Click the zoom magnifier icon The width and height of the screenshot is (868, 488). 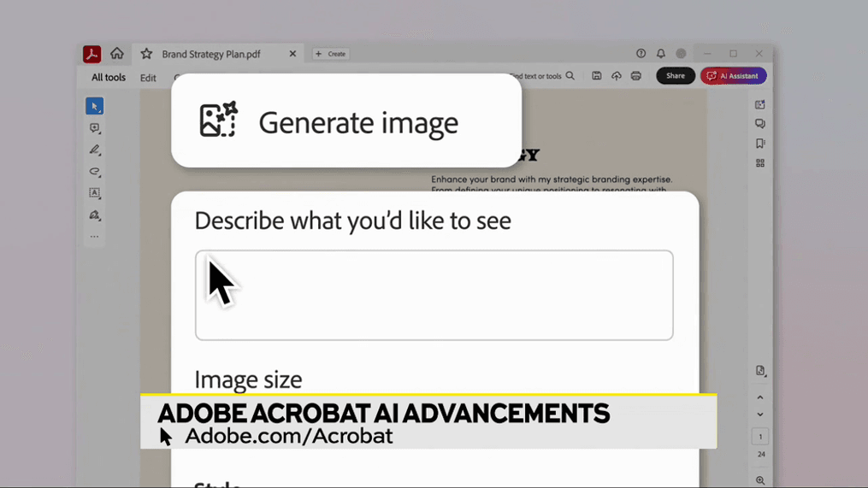click(760, 481)
